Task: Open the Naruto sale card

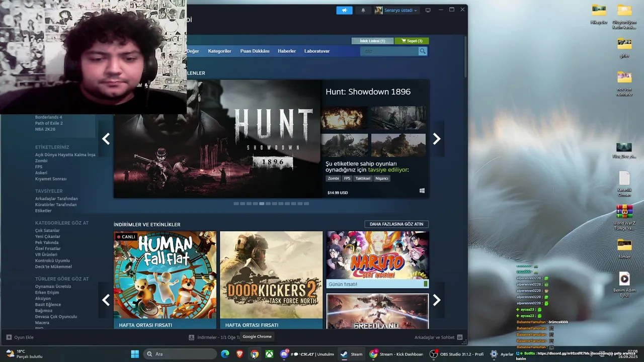Action: [x=377, y=259]
